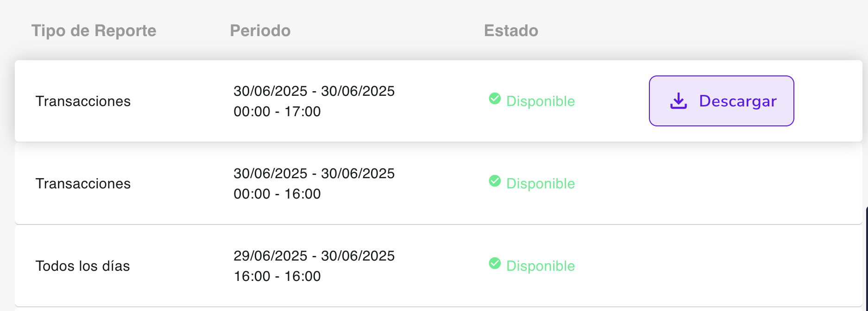The height and width of the screenshot is (311, 868).
Task: Click green check icon in Transacciones 00:00 - 16:00 row
Action: click(x=495, y=181)
